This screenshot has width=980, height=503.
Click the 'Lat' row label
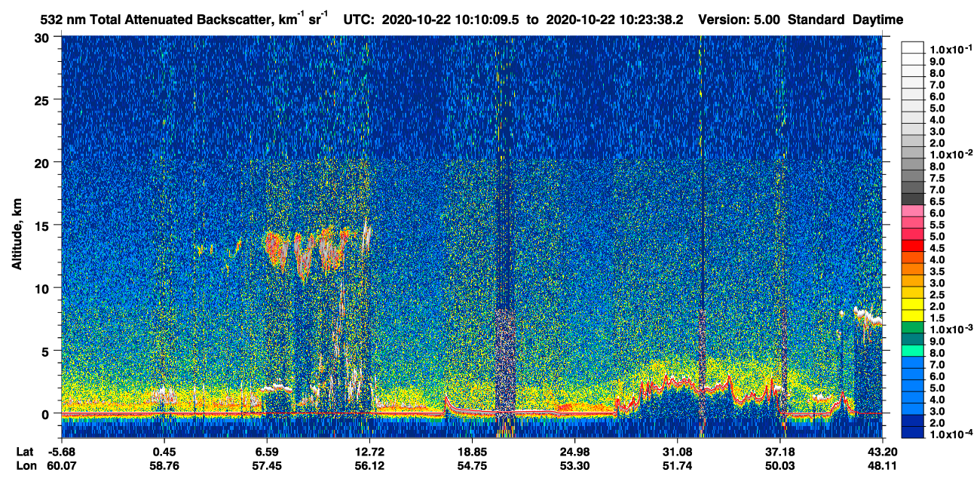[25, 452]
